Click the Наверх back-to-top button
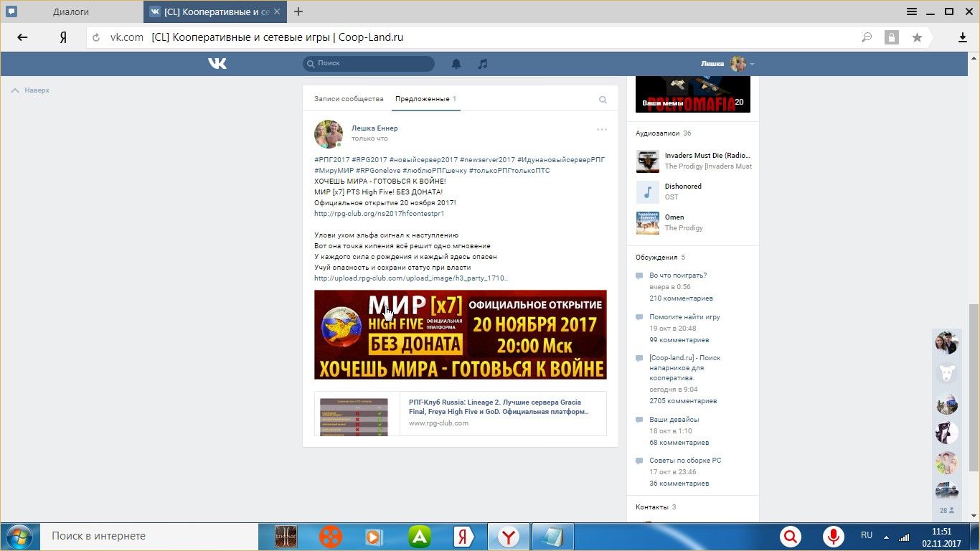This screenshot has height=551, width=980. pyautogui.click(x=30, y=90)
